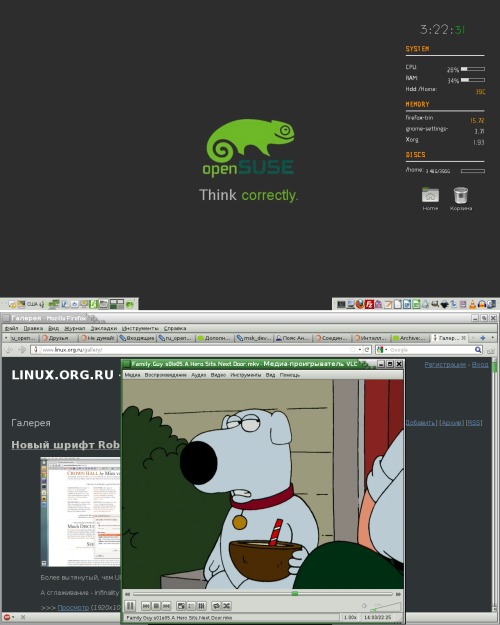This screenshot has height=625, width=500.
Task: Open VLC Воспроизведение menu
Action: [165, 375]
